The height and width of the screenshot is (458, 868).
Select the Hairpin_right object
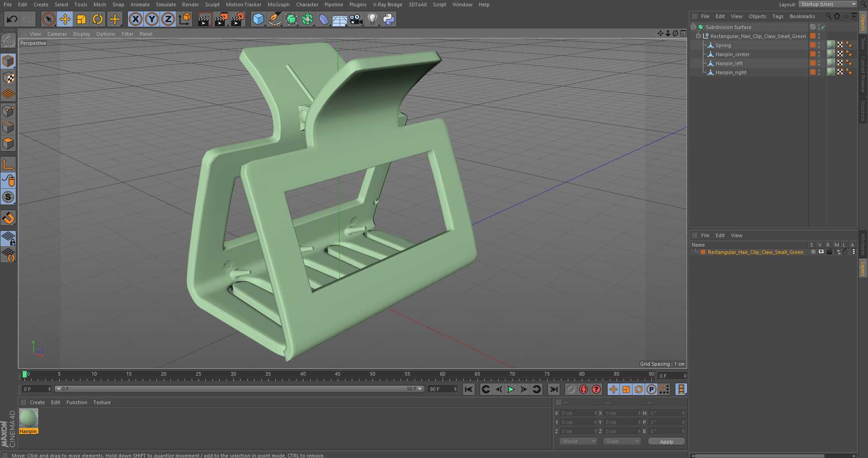(731, 72)
